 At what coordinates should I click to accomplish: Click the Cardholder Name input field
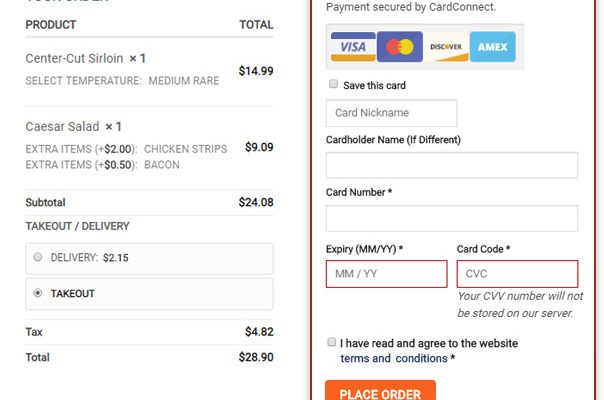click(x=452, y=165)
